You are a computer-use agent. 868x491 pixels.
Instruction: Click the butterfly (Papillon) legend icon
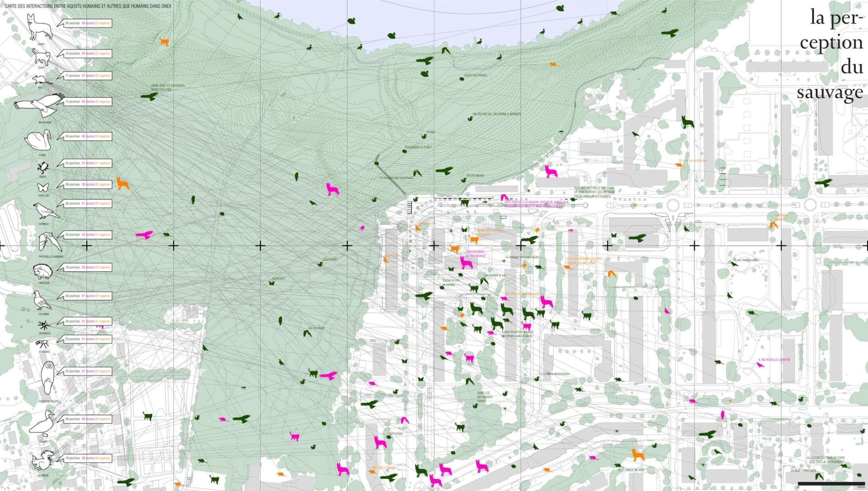click(x=43, y=188)
